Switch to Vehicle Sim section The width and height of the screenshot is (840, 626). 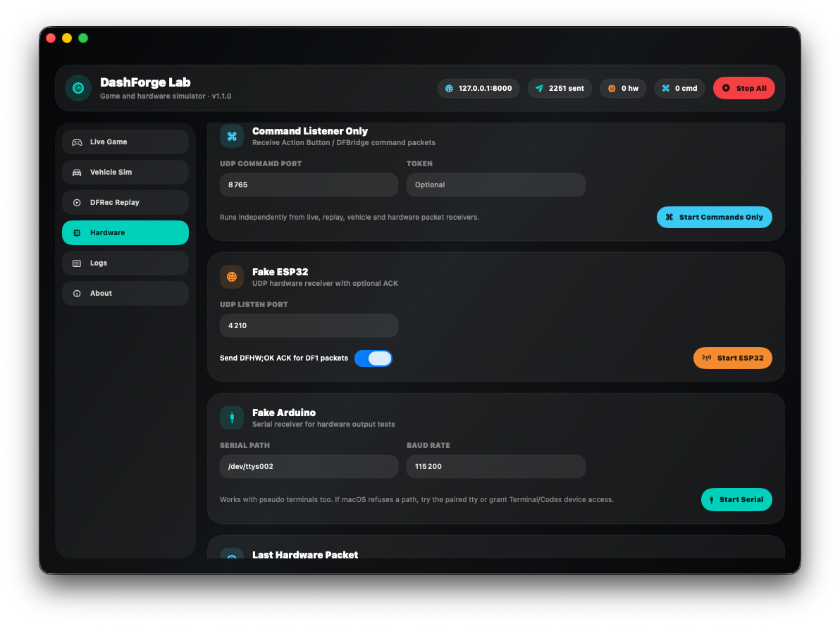click(x=125, y=172)
